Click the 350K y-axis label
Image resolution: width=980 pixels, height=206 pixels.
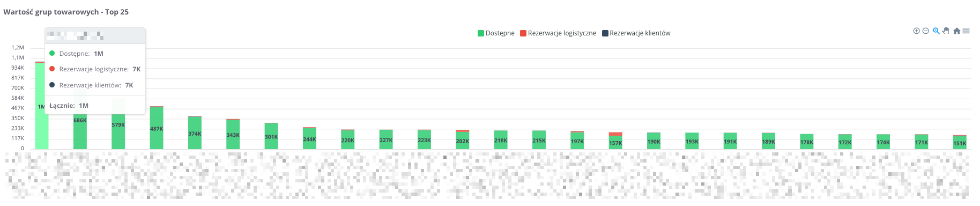pyautogui.click(x=18, y=118)
